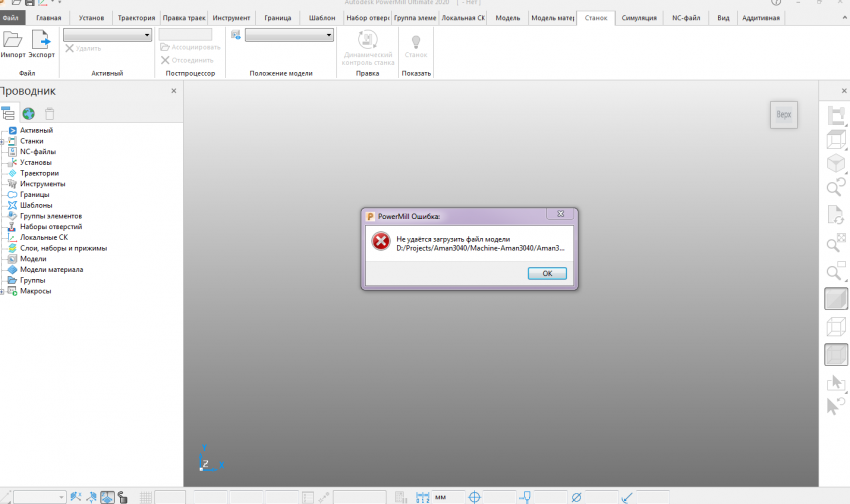Open the Траектория ribbon tab

click(x=136, y=18)
